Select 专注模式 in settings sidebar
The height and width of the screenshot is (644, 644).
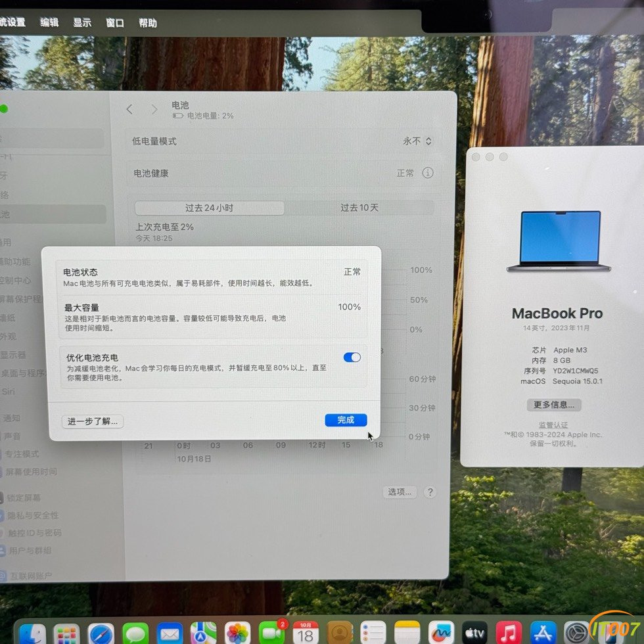(21, 454)
